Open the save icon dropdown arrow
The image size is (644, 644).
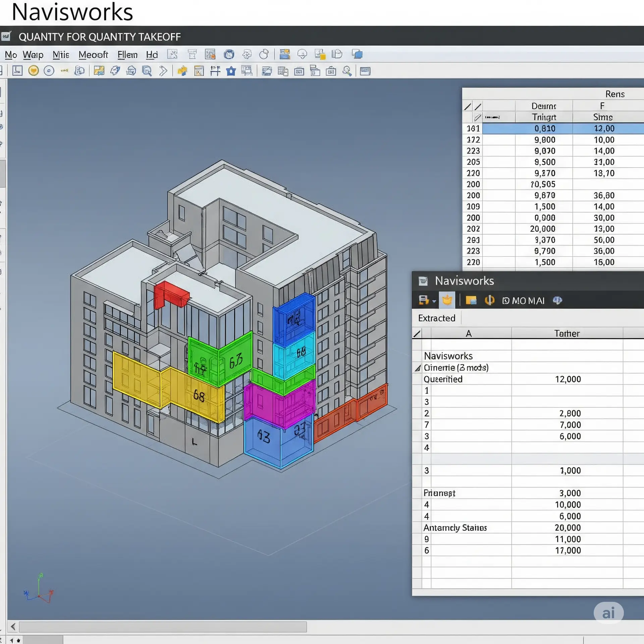[x=434, y=301]
